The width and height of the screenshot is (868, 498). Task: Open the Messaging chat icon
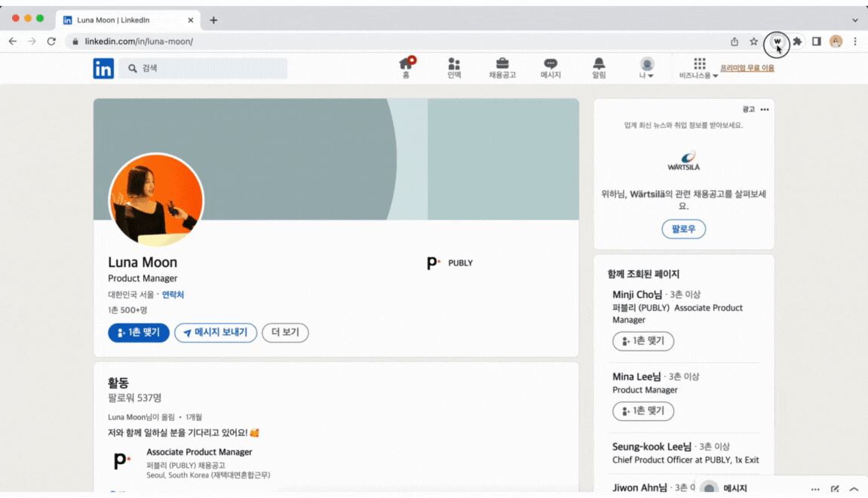551,68
